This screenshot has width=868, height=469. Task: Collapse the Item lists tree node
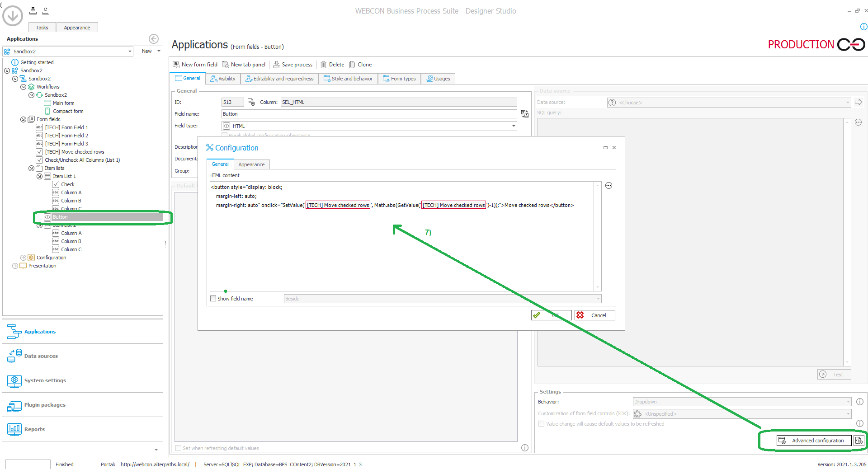point(31,168)
